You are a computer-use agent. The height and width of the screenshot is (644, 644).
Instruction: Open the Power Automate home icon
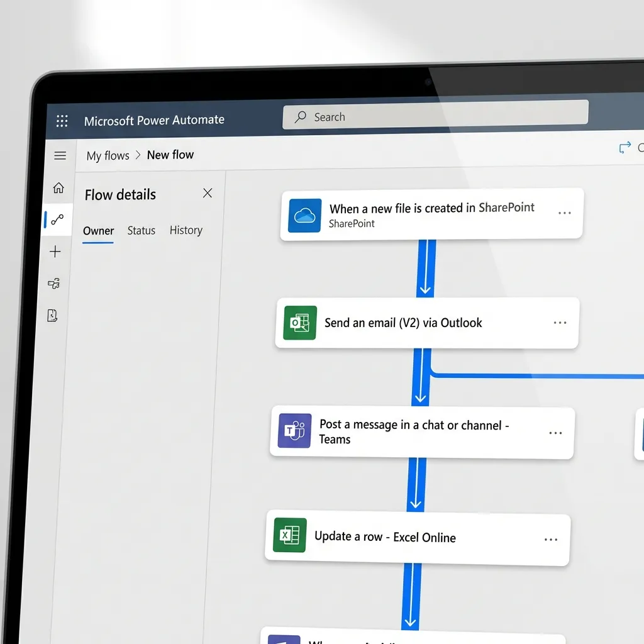58,188
